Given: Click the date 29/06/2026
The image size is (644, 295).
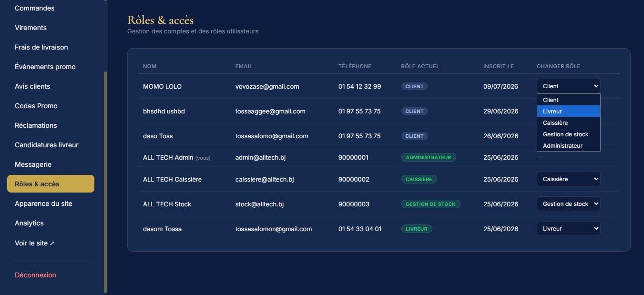Looking at the screenshot, I should [x=501, y=111].
